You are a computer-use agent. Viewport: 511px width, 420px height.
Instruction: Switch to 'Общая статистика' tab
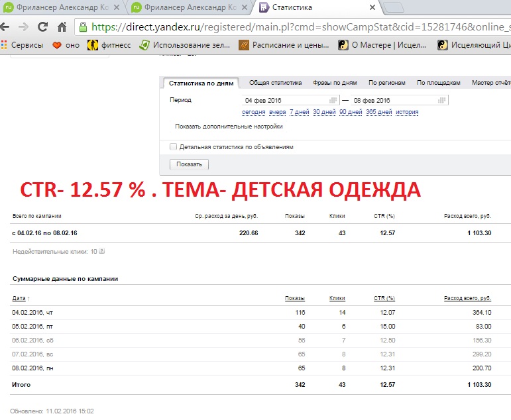click(x=275, y=83)
